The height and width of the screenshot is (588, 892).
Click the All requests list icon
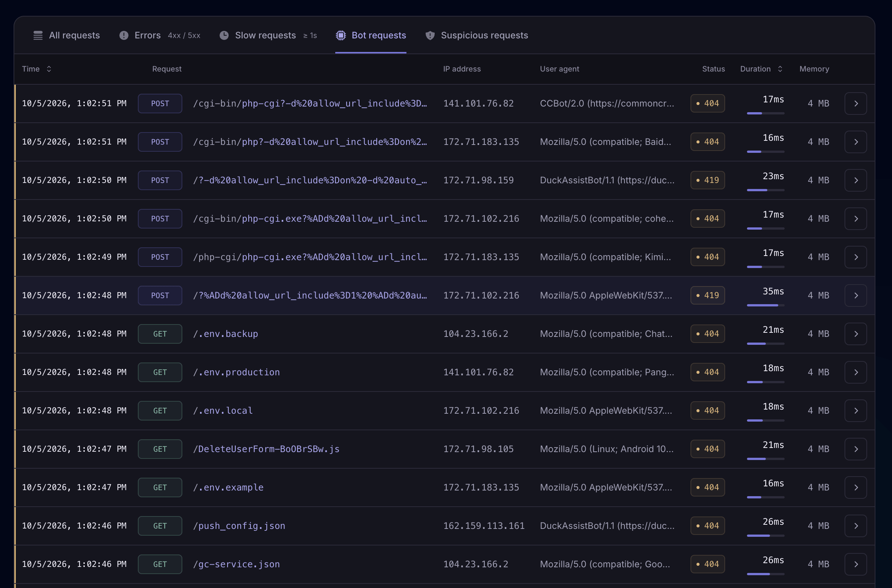pos(38,35)
